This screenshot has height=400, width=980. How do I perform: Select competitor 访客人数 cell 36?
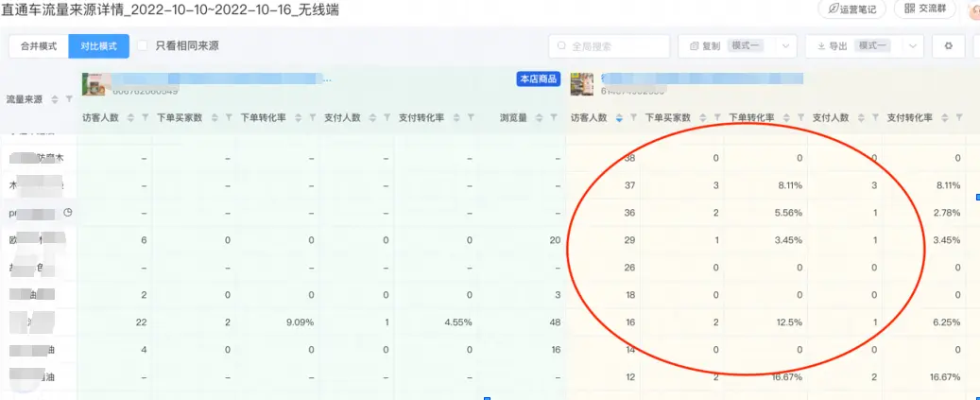(x=630, y=213)
